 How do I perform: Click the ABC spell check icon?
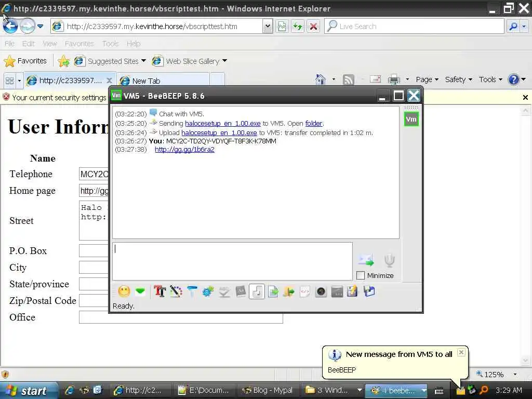coord(224,291)
